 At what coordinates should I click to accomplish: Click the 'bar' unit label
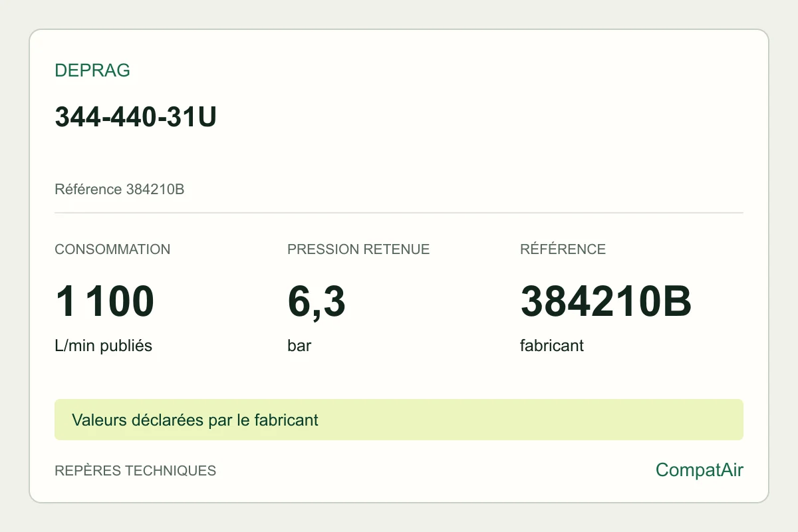[x=299, y=346]
